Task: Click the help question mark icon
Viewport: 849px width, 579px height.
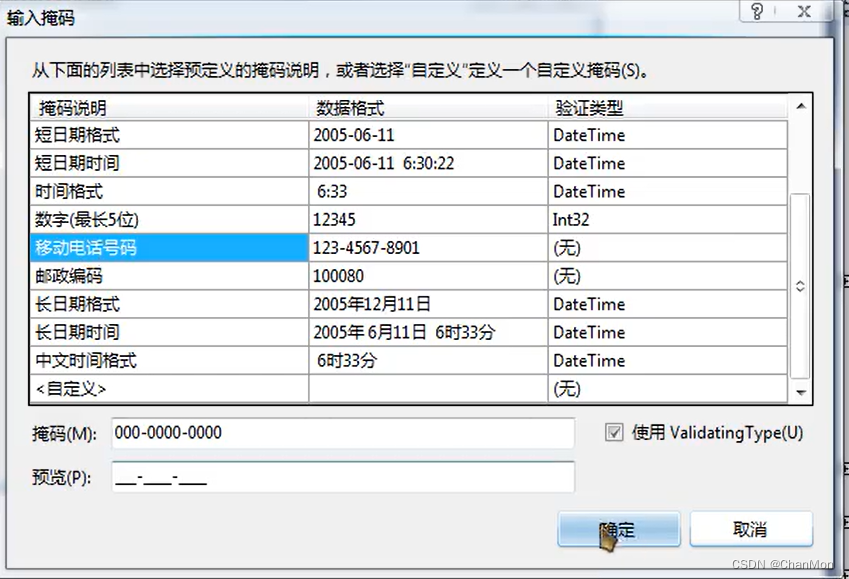Action: click(x=758, y=12)
